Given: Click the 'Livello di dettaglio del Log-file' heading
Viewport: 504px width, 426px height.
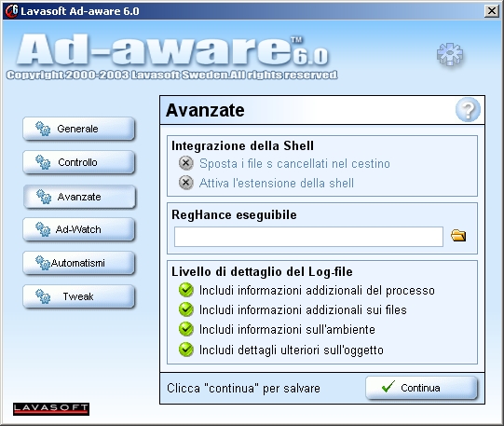Looking at the screenshot, I should [x=262, y=271].
